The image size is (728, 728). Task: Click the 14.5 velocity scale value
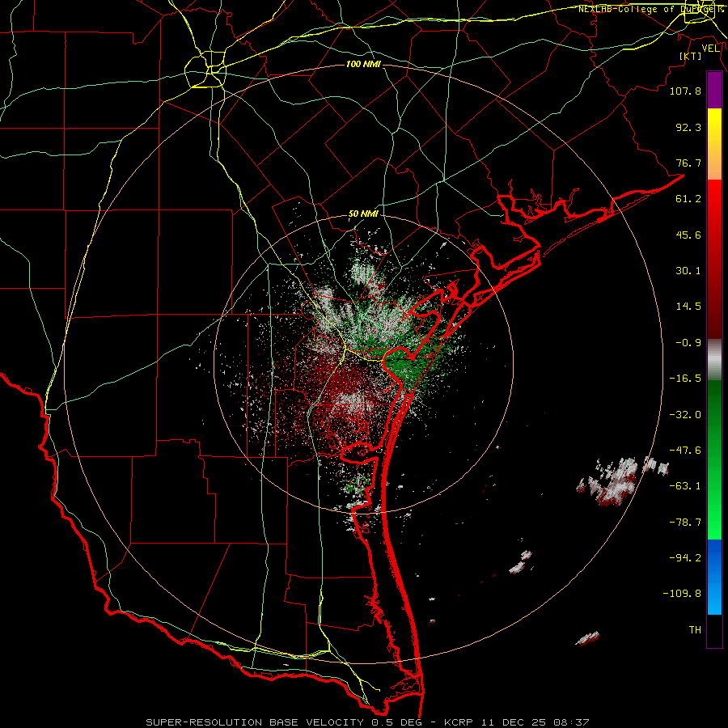pos(688,307)
